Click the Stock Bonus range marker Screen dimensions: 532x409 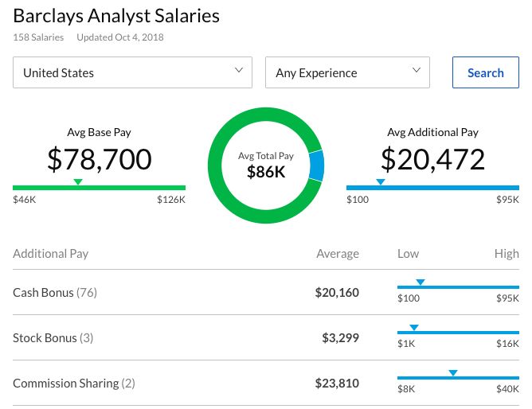(x=414, y=327)
